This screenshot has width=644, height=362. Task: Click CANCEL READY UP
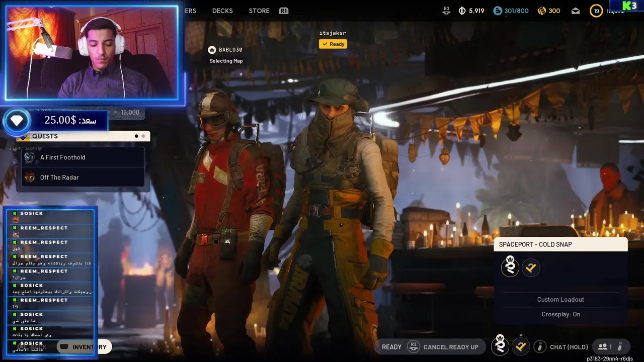pyautogui.click(x=451, y=347)
